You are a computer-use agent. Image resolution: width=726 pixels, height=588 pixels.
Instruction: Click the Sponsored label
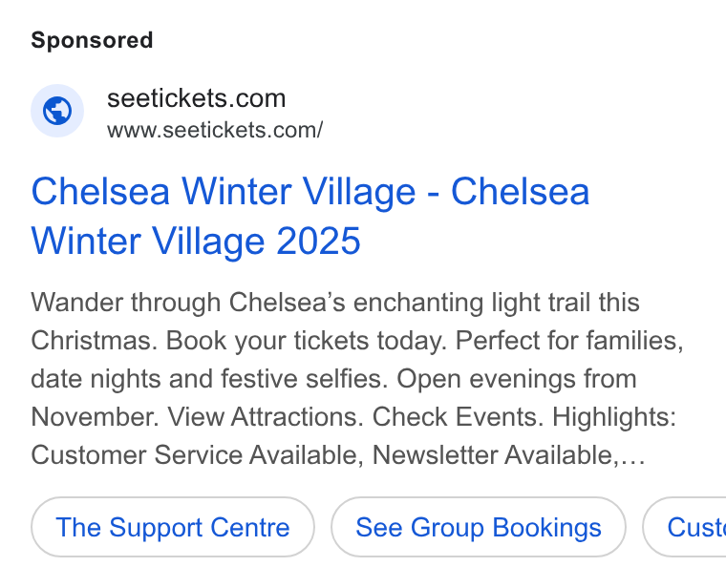tap(92, 40)
